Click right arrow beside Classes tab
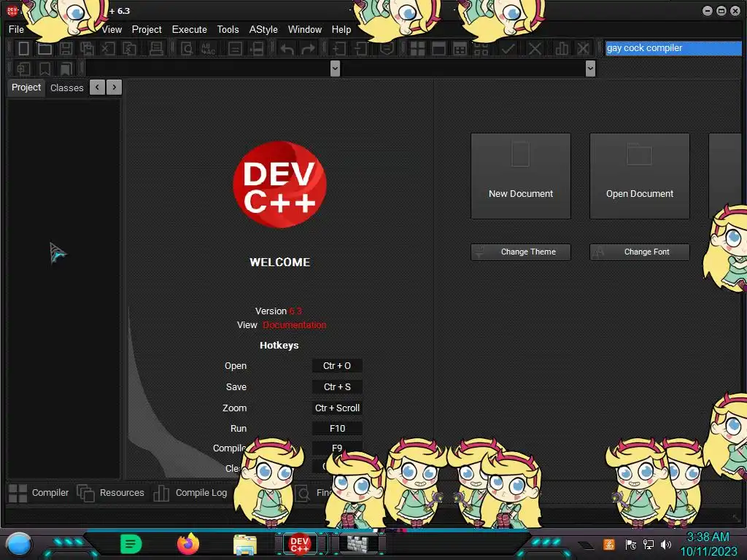The width and height of the screenshot is (747, 560). pyautogui.click(x=115, y=87)
